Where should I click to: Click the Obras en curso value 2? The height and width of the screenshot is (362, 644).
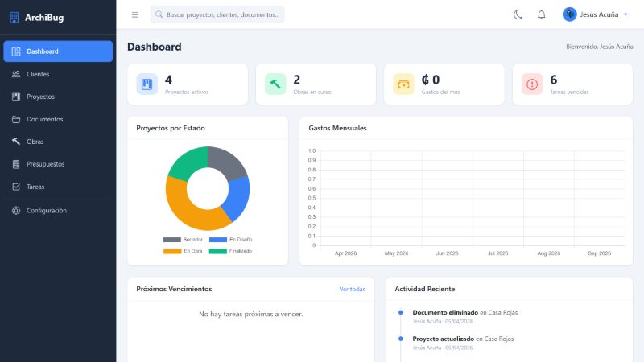pos(297,80)
